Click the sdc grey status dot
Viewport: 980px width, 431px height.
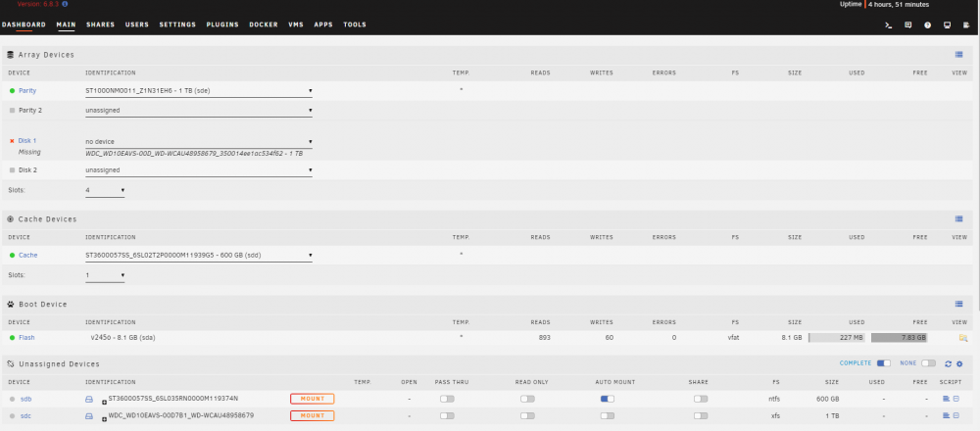click(12, 415)
